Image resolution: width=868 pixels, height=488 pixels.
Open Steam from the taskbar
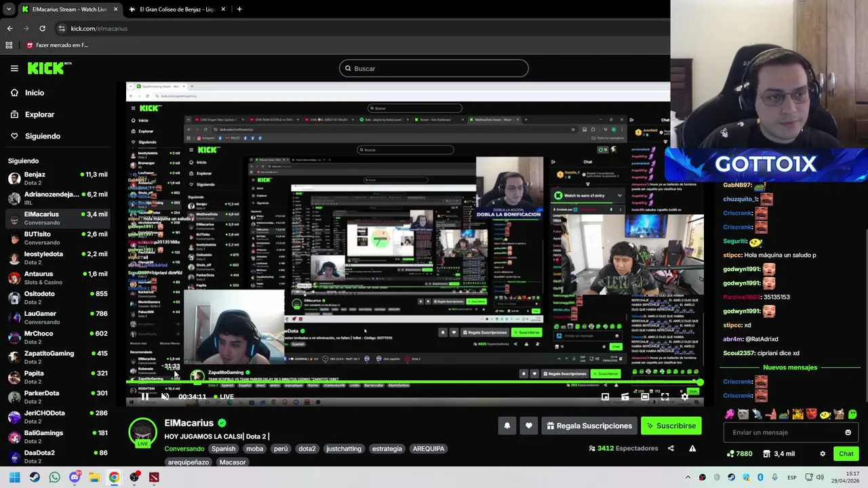click(35, 477)
